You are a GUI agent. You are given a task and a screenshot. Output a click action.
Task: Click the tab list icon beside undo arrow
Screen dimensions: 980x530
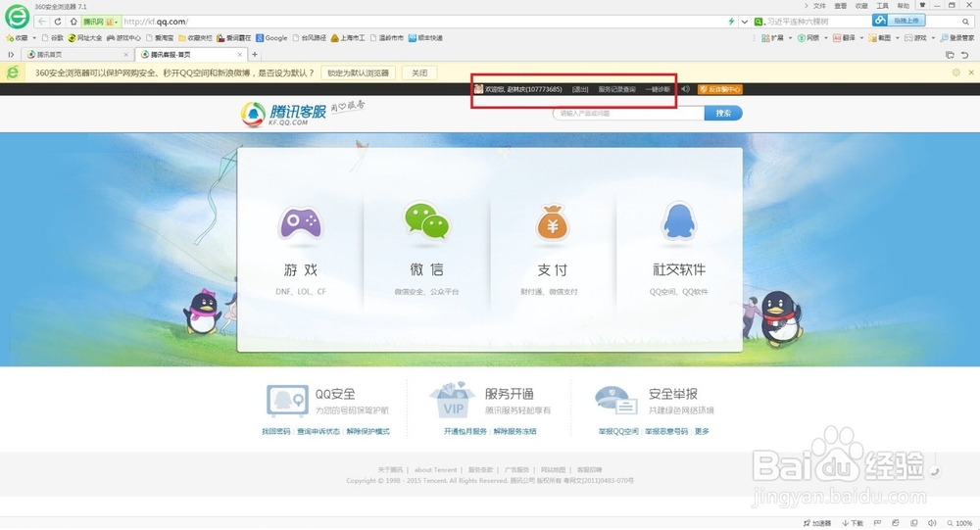(x=950, y=55)
